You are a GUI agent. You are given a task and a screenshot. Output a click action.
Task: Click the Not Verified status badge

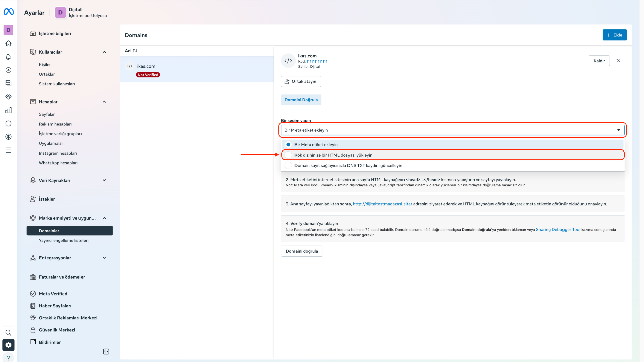pyautogui.click(x=148, y=75)
